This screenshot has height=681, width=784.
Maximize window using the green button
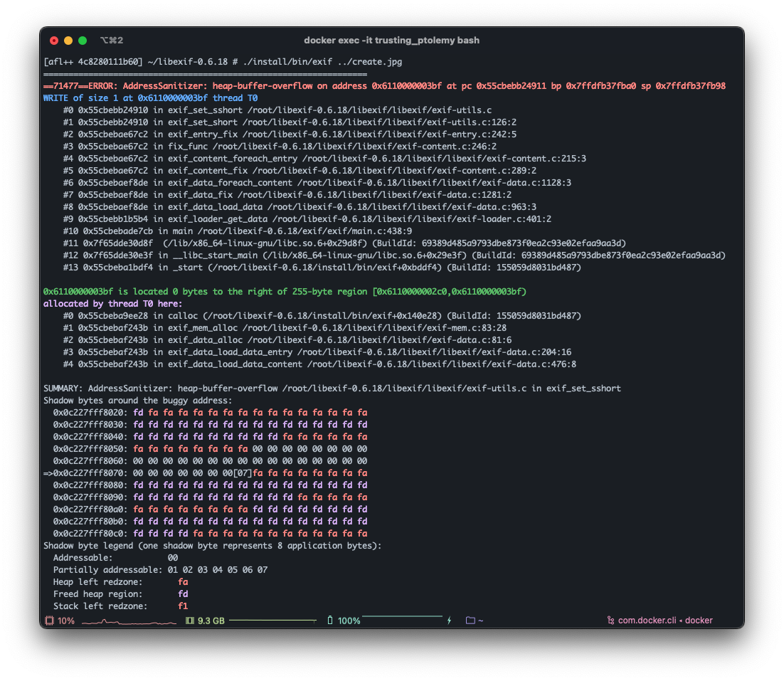(83, 41)
